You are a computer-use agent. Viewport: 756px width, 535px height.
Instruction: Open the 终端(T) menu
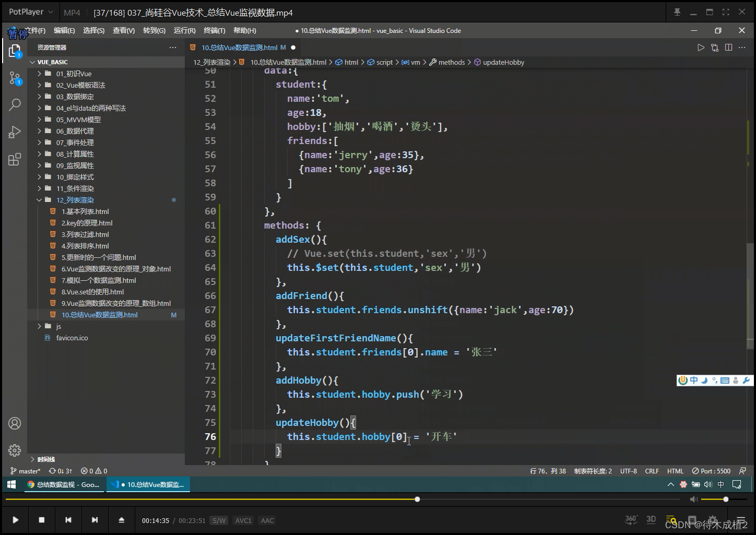215,31
